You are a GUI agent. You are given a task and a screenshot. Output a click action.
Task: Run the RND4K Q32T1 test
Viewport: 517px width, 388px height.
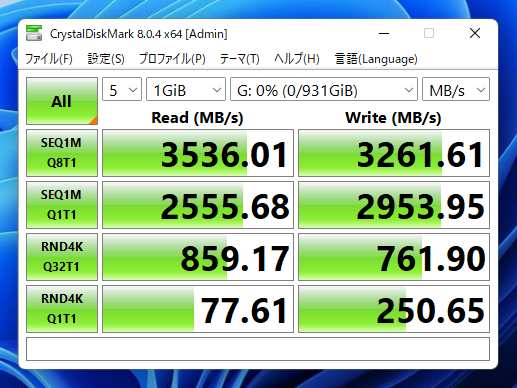(62, 257)
